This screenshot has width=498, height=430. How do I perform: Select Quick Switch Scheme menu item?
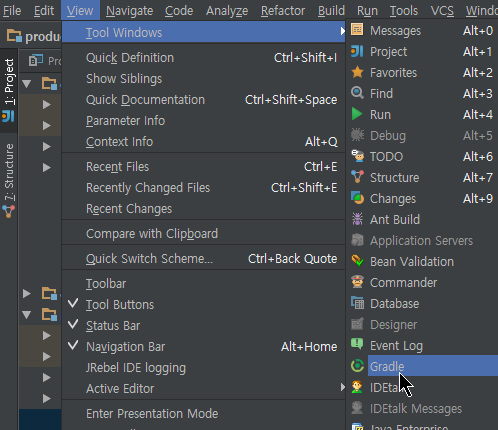pos(203,258)
